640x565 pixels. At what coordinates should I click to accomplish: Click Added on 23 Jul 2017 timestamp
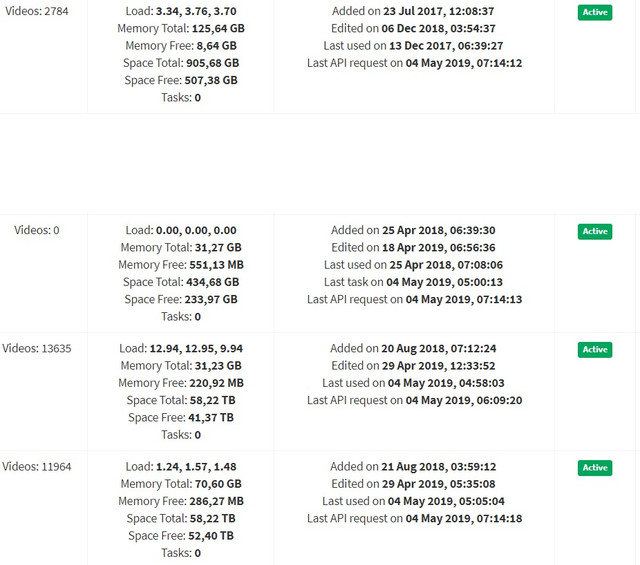(413, 11)
